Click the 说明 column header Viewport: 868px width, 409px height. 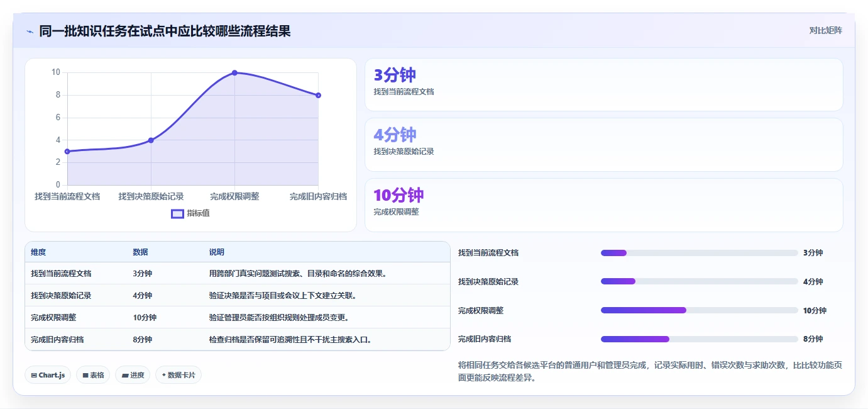[x=217, y=252]
